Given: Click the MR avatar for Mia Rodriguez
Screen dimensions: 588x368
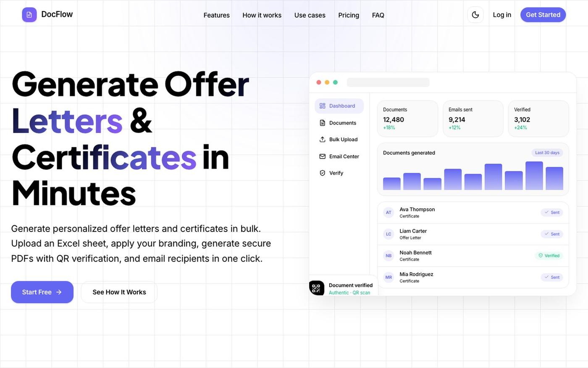Looking at the screenshot, I should 388,277.
